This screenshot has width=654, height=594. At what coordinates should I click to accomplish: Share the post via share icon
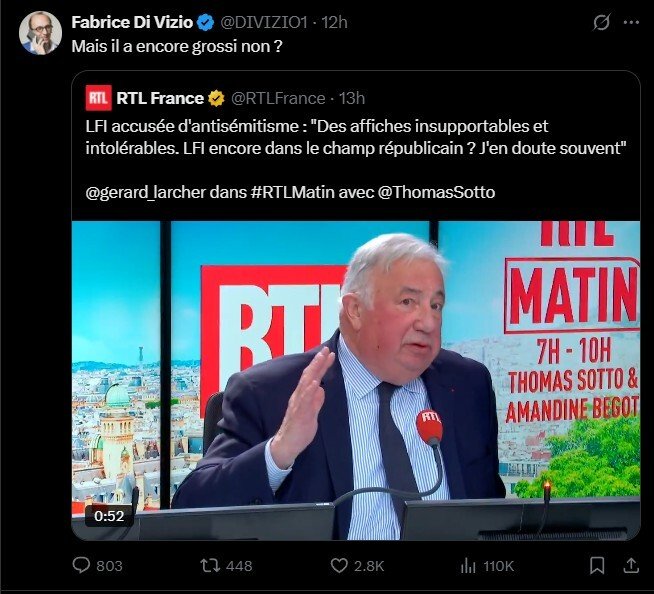click(631, 566)
